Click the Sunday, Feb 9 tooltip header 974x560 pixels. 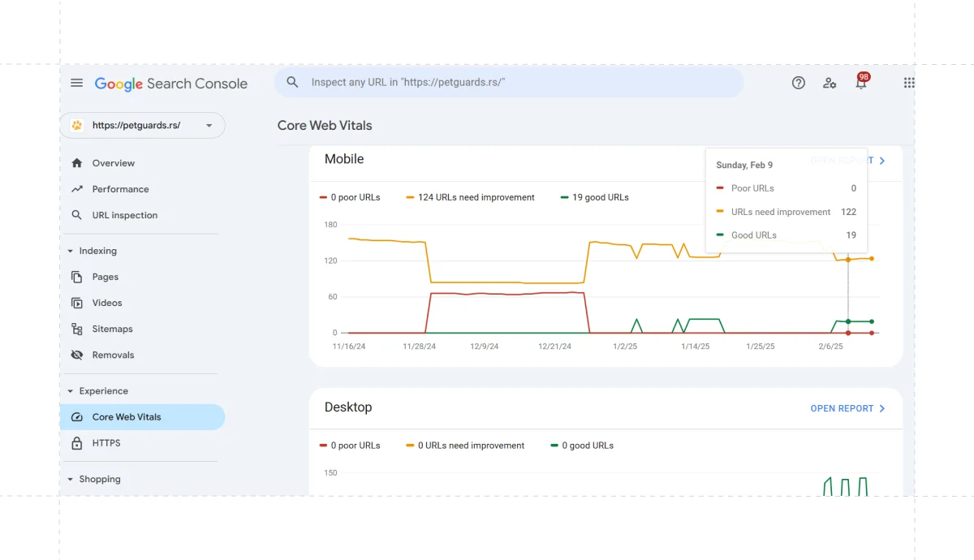[x=744, y=165]
